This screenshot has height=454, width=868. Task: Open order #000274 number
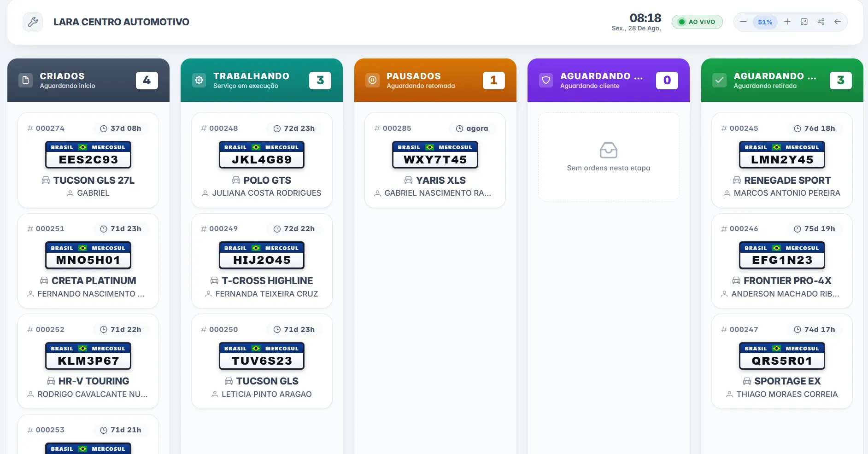point(46,128)
